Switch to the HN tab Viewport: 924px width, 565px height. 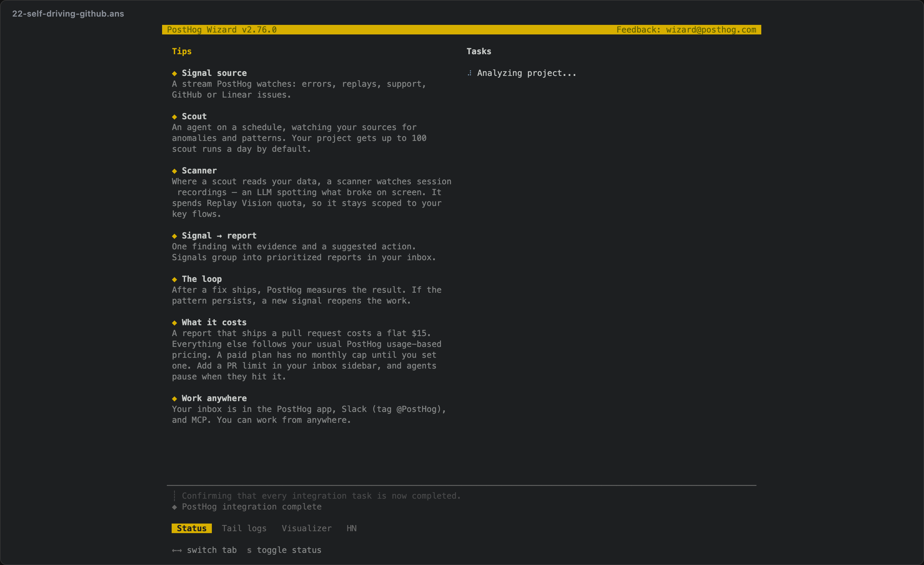click(351, 528)
